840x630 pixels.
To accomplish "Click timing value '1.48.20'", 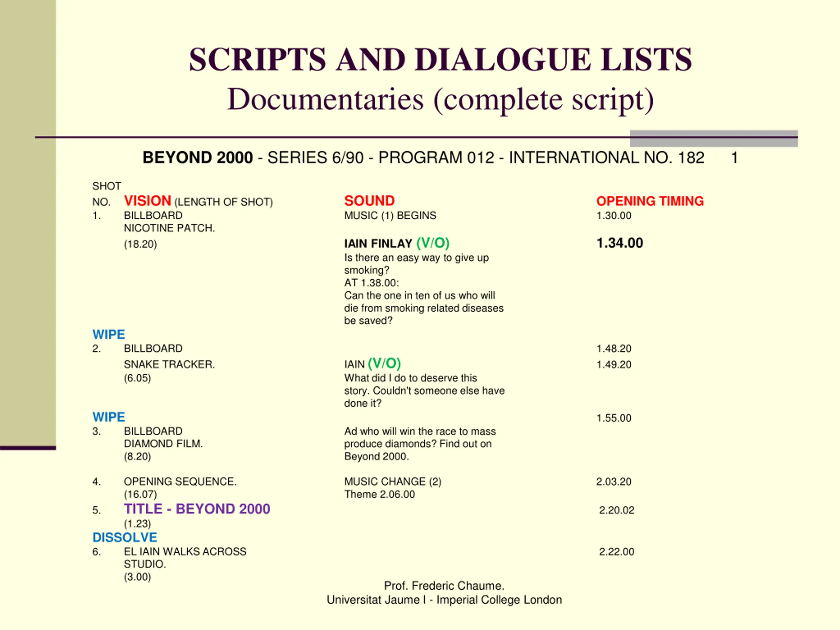I will pos(614,348).
